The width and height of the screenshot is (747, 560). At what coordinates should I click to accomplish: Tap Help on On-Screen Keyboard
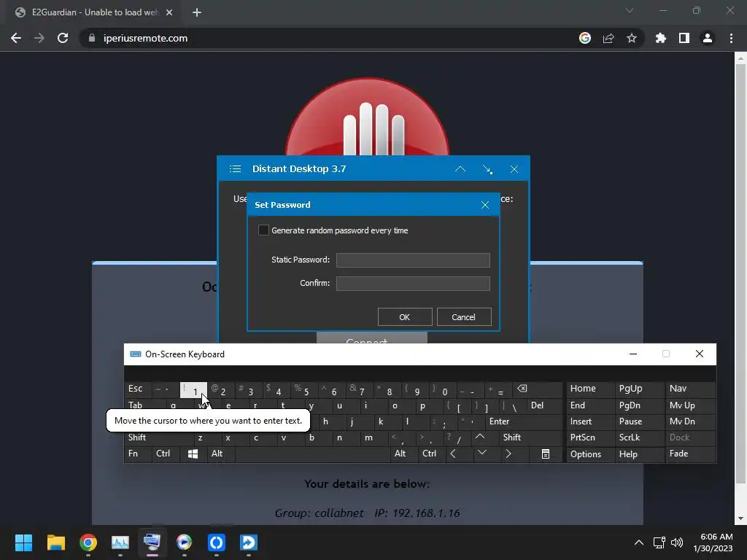pyautogui.click(x=638, y=454)
